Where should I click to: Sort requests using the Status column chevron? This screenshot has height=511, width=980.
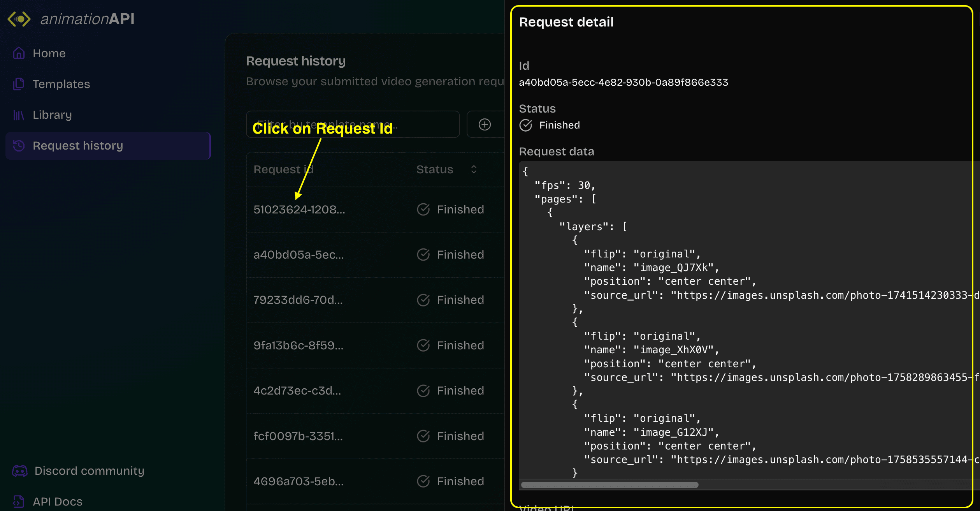click(474, 169)
